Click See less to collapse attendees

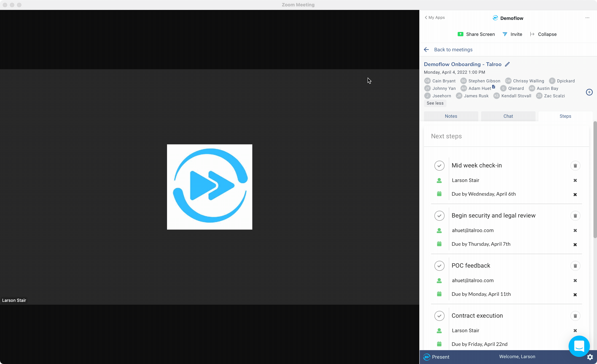(x=435, y=103)
